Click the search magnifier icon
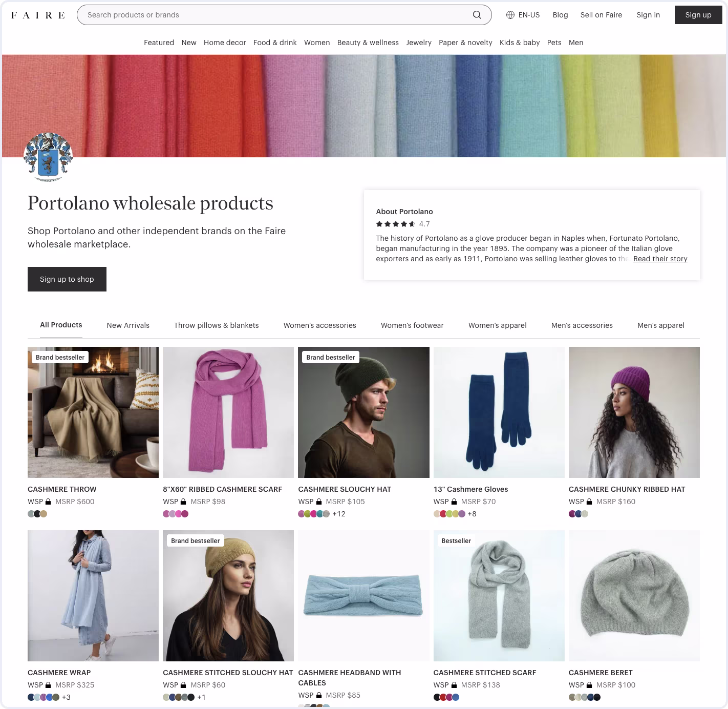728x709 pixels. pyautogui.click(x=477, y=15)
